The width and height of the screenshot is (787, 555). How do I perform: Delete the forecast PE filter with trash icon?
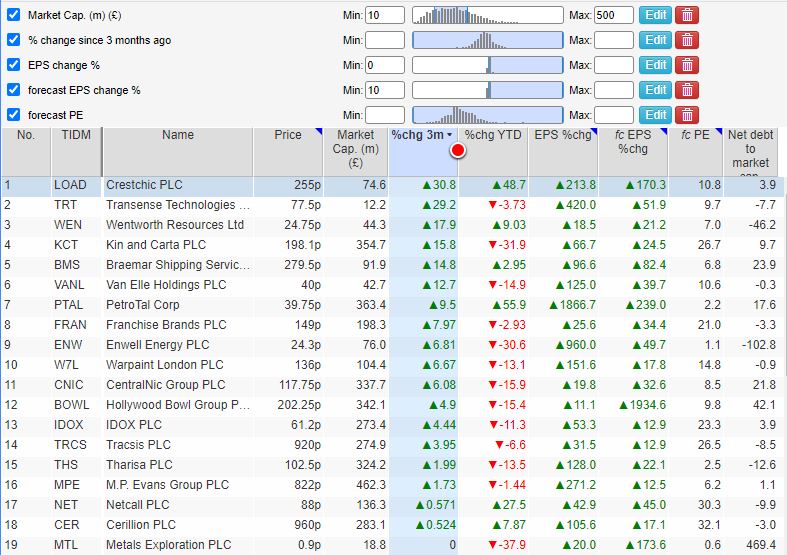tap(687, 115)
